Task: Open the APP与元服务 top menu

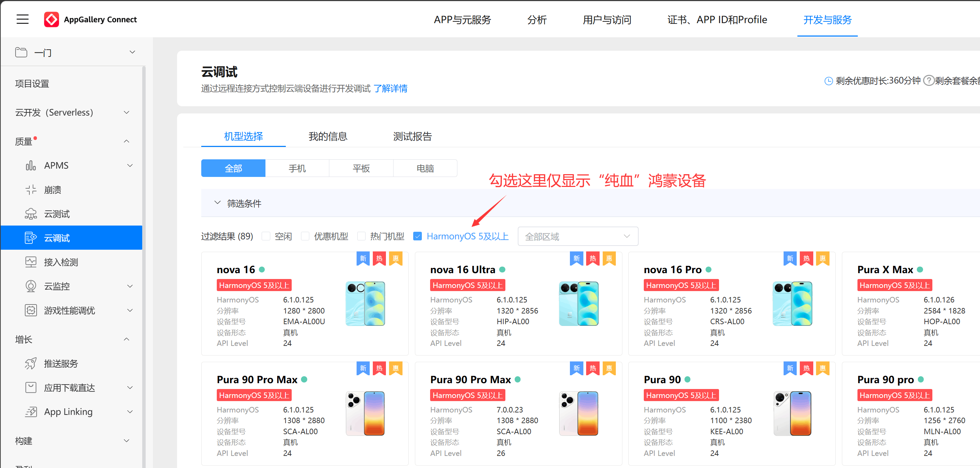Action: pos(462,19)
